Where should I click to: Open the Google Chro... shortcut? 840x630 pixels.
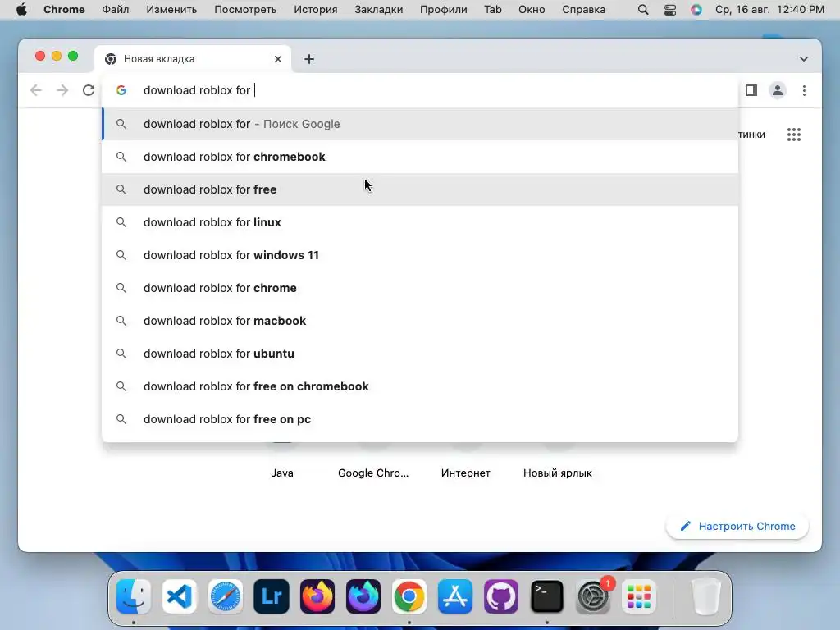tap(373, 472)
